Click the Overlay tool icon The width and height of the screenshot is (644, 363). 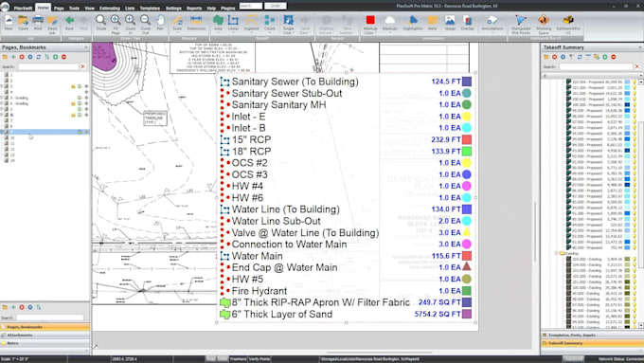point(467,23)
